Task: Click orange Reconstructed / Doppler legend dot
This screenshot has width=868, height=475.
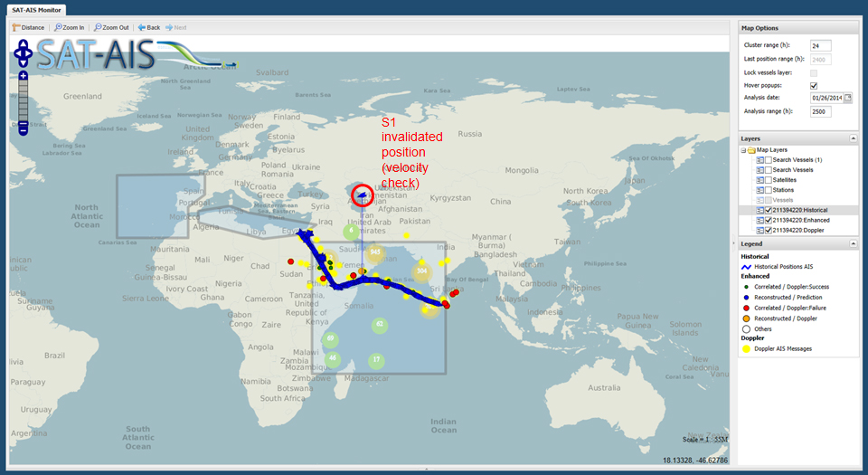Action: pos(746,318)
